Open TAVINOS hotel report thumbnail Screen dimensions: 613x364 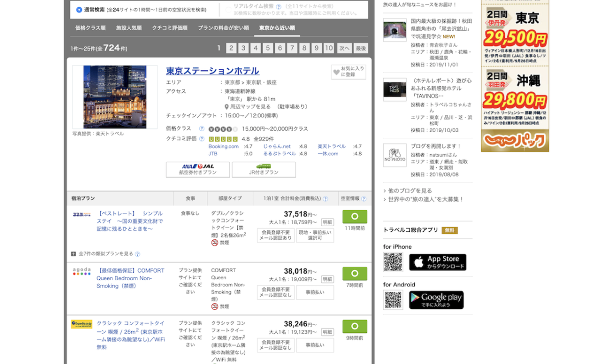click(x=395, y=89)
